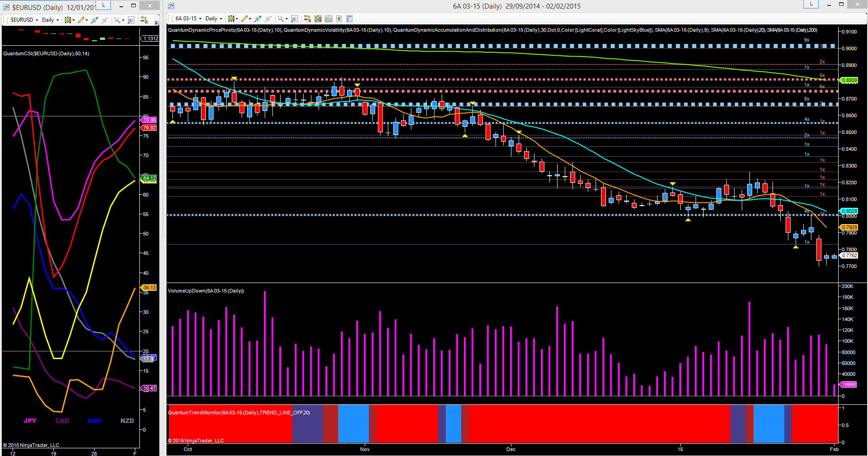Open the Daily interval dropdown in the $EURUSD window
Screen dimensions: 868x456
click(x=50, y=20)
